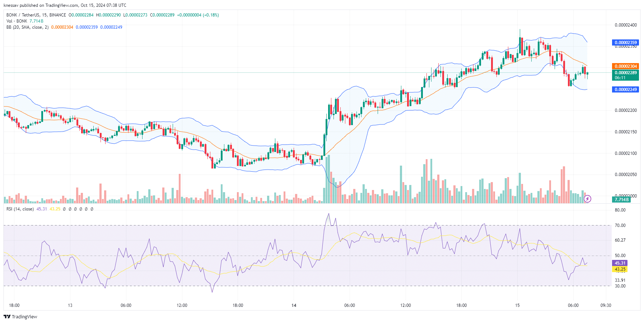Image resolution: width=644 pixels, height=323 pixels.
Task: Select the BONK / TetherUS, 15, BINANCE symbol title
Action: (36, 15)
